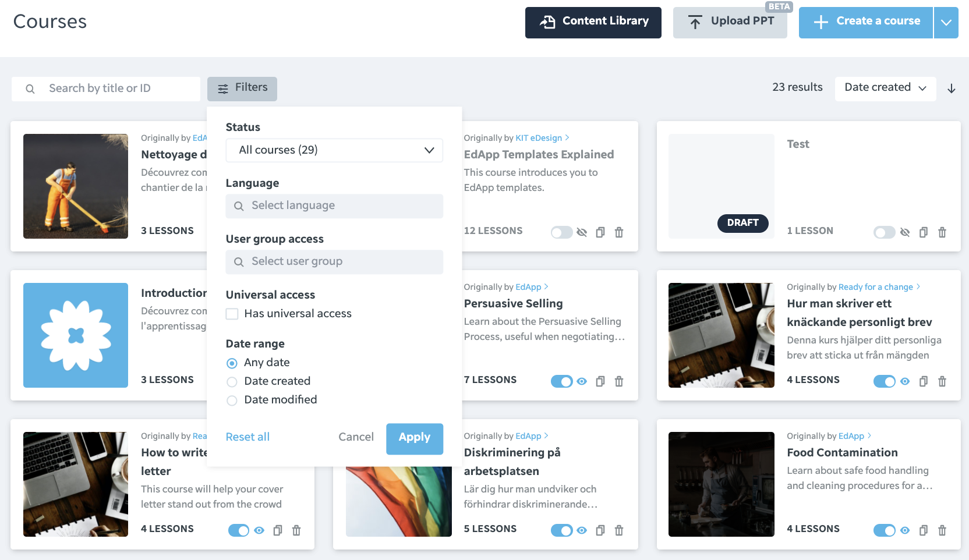Click the crossed-eye icon on Test course
The width and height of the screenshot is (969, 560).
pos(904,232)
